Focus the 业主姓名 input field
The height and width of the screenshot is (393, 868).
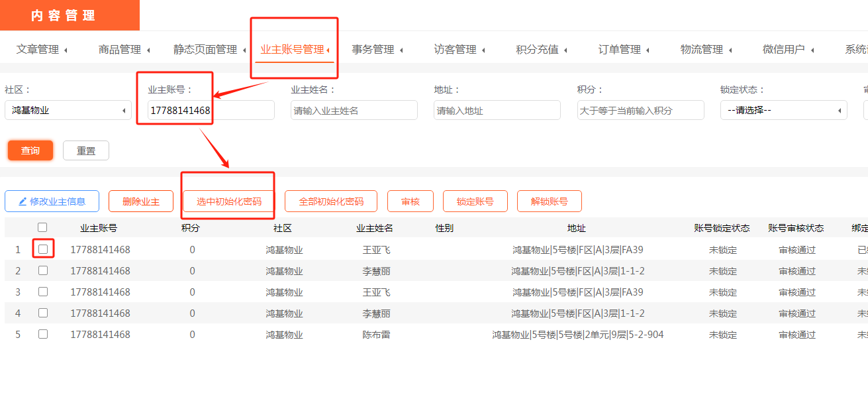354,111
